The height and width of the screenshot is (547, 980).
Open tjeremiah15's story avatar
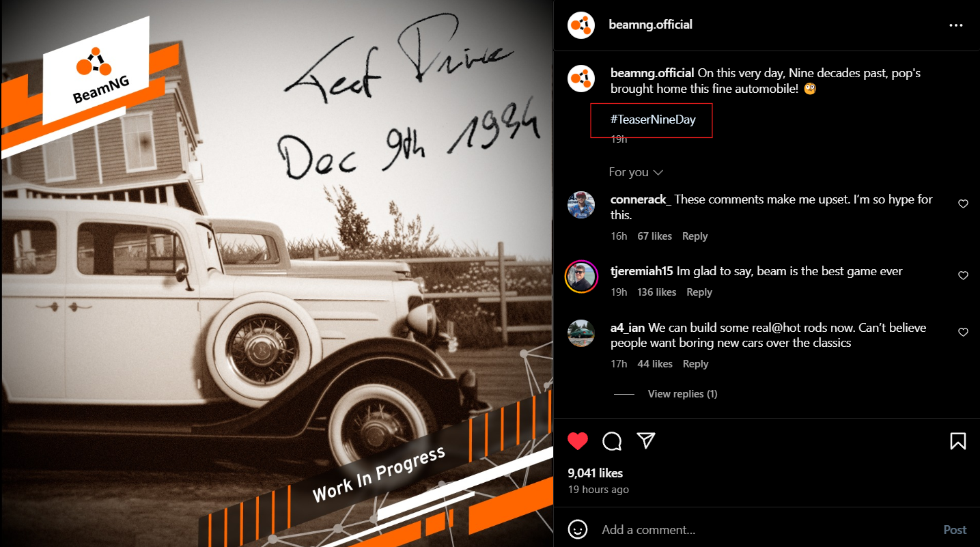[581, 277]
